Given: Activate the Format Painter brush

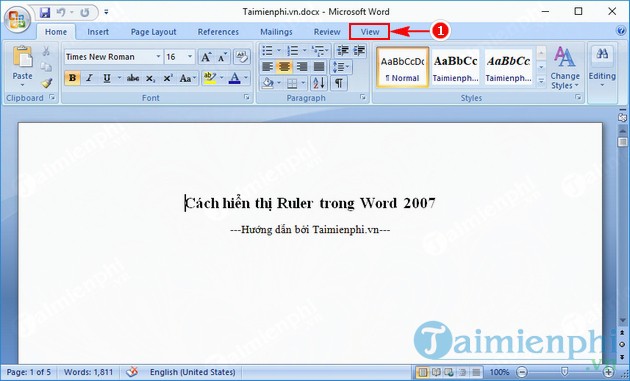Looking at the screenshot, I should [47, 83].
